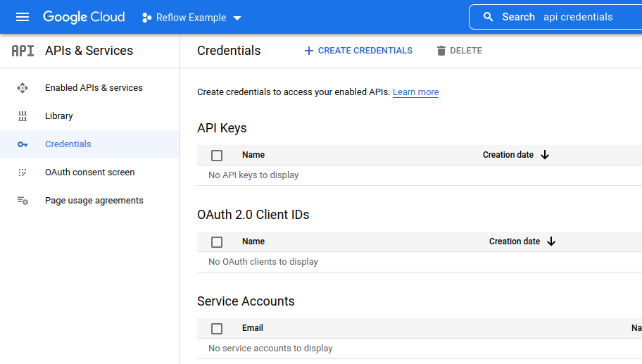Sort Service Accounts by Email column

click(x=252, y=328)
